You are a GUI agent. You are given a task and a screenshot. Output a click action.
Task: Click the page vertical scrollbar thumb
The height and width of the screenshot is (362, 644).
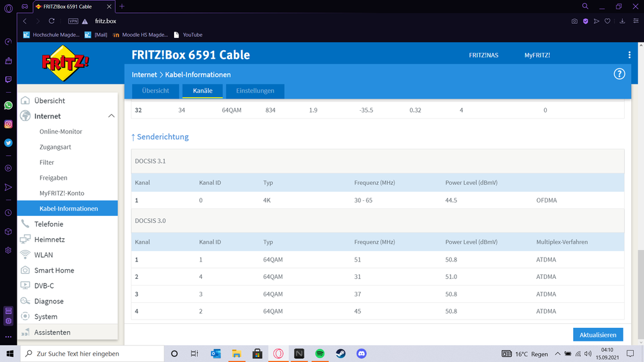pyautogui.click(x=641, y=294)
